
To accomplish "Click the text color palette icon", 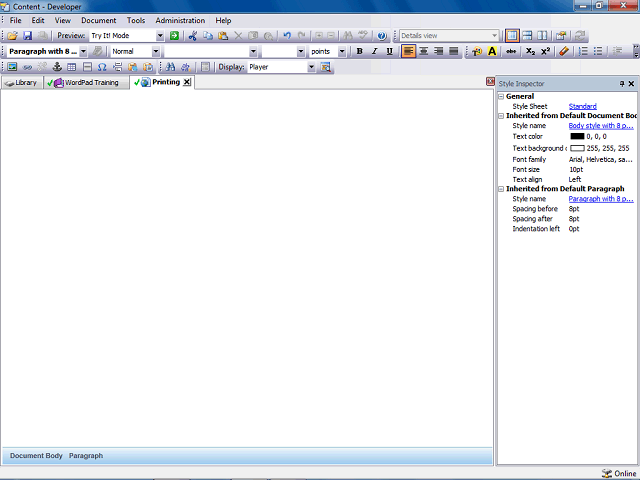I will point(477,51).
